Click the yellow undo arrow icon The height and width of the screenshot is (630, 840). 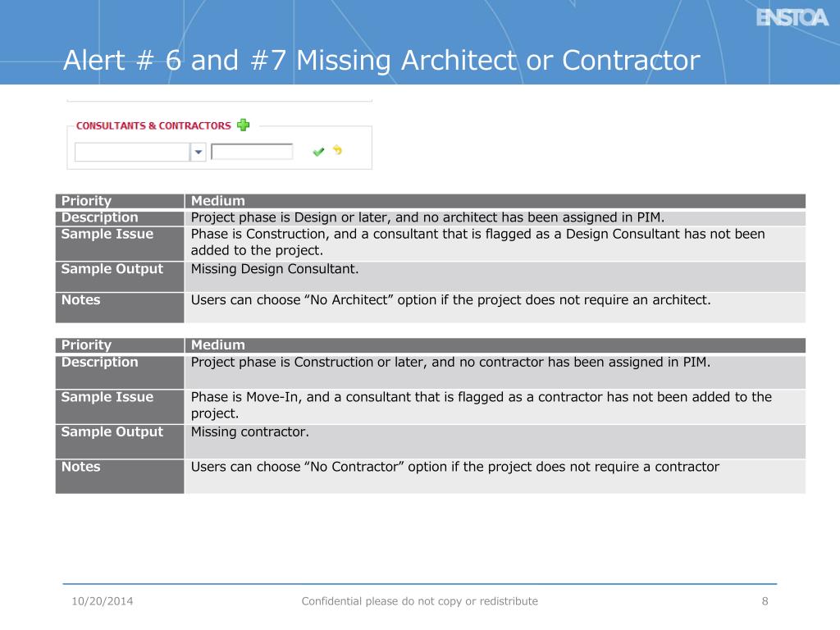click(x=337, y=150)
